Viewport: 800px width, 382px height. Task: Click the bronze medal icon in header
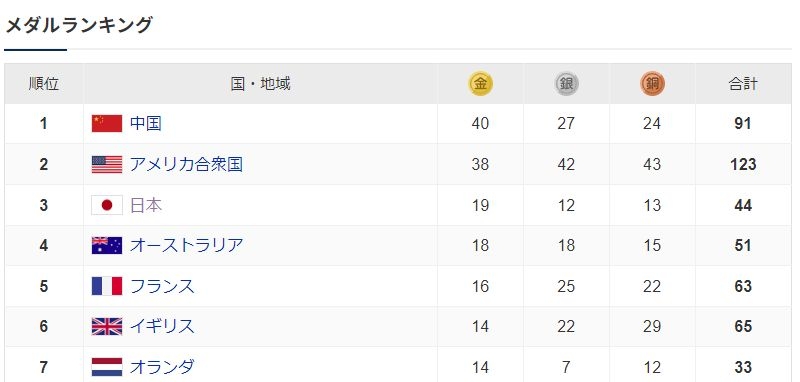[653, 84]
